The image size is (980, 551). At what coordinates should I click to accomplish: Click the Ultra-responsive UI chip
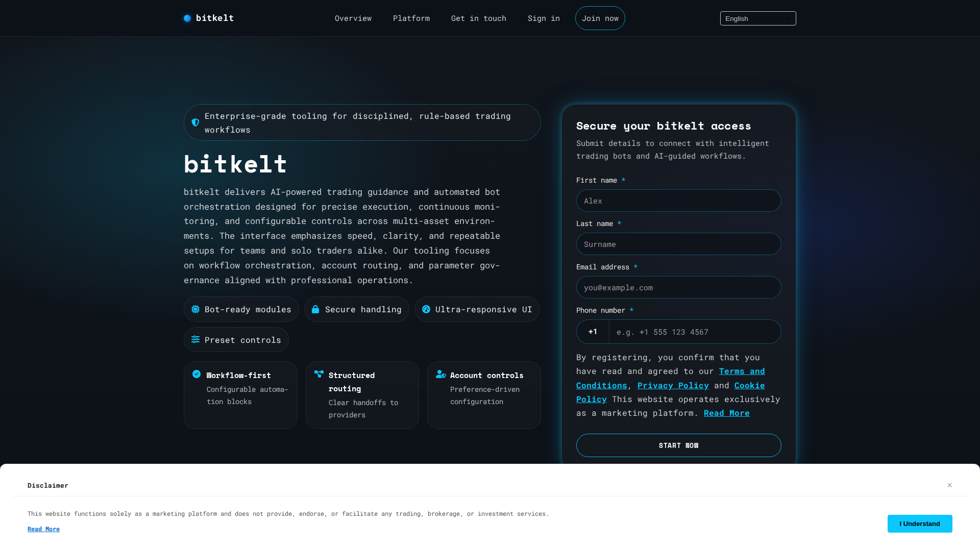(477, 309)
